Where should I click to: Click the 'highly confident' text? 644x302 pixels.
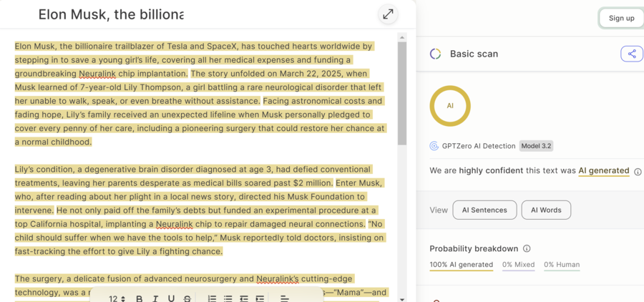(491, 170)
